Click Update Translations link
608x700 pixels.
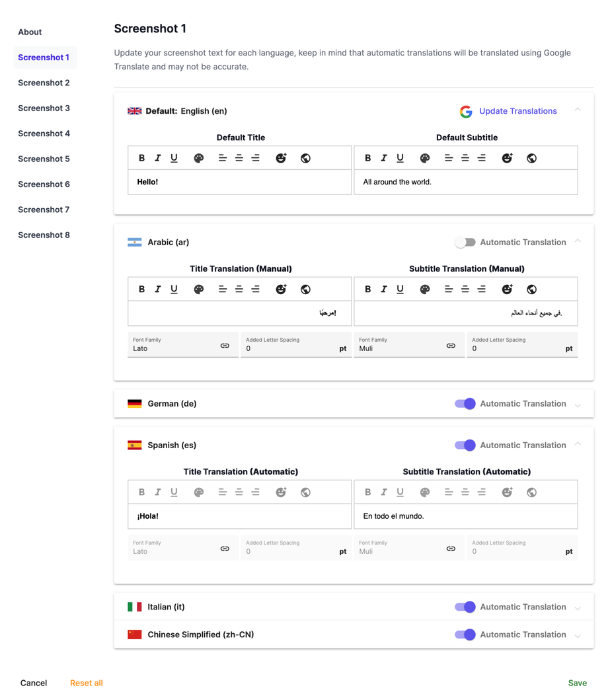click(x=517, y=111)
